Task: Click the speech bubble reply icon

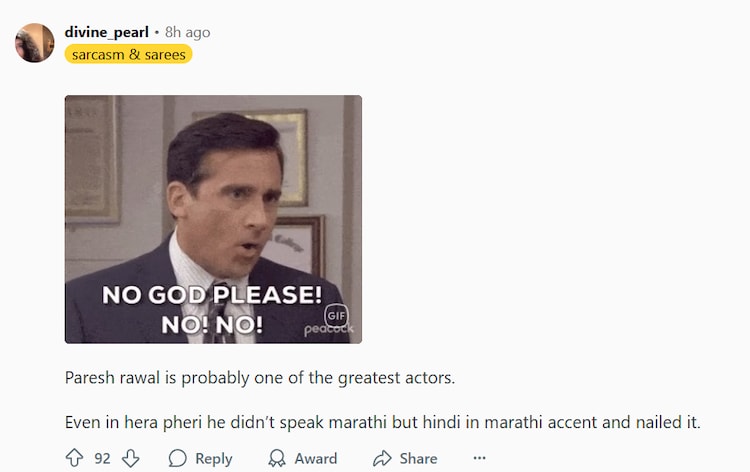Action: [x=177, y=458]
